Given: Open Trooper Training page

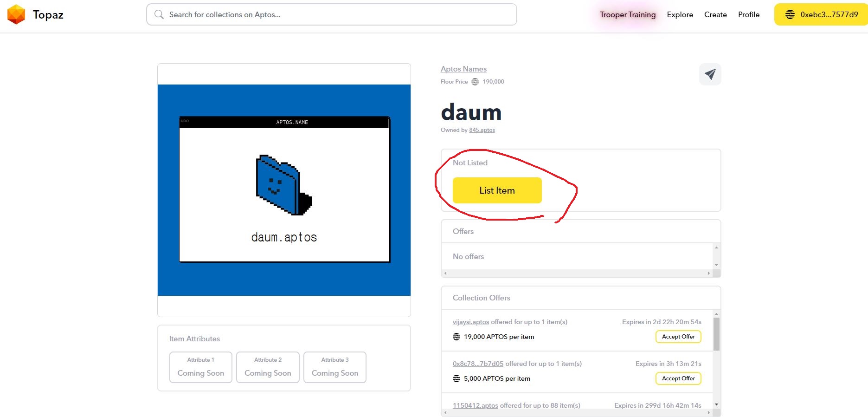Looking at the screenshot, I should pos(628,14).
